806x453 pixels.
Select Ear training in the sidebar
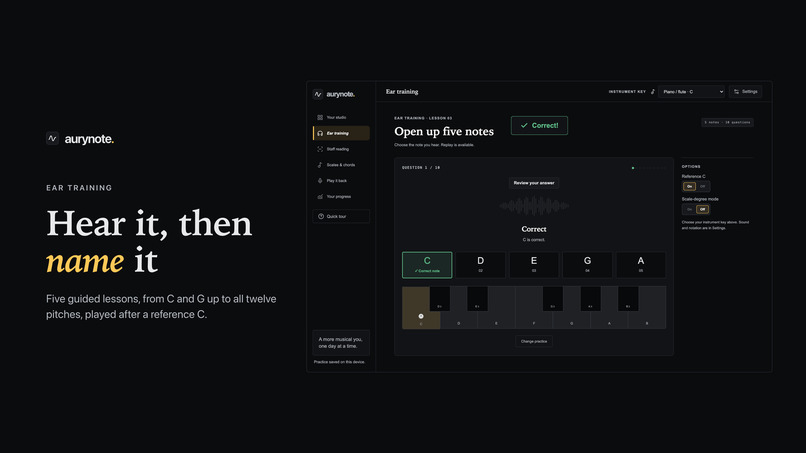coord(341,133)
